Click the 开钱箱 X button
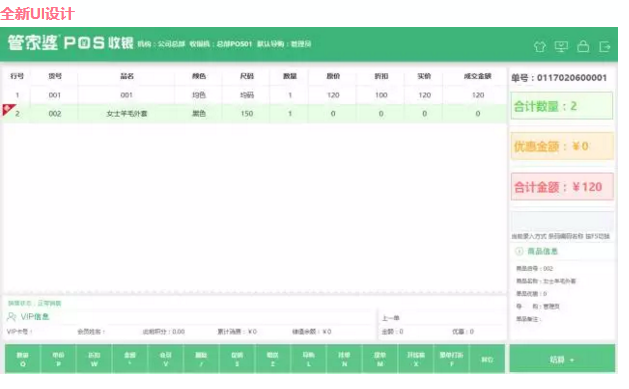This screenshot has height=389, width=629. click(416, 359)
